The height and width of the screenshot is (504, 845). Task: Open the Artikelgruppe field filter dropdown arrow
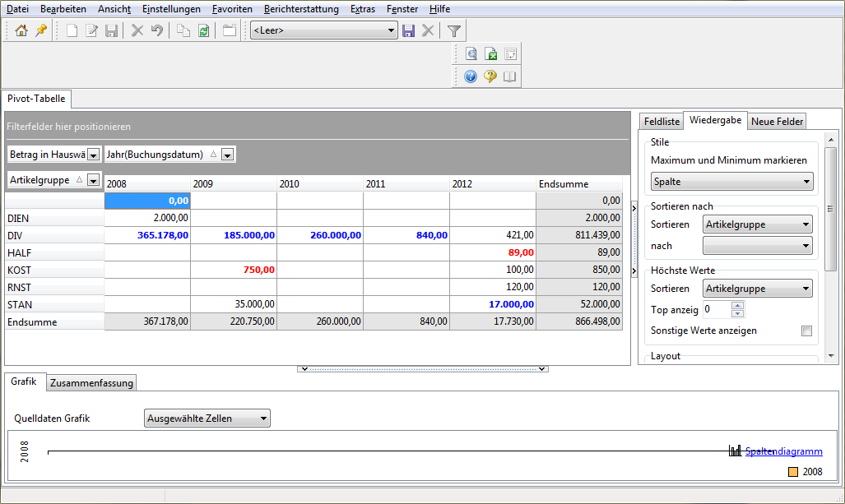pos(93,180)
